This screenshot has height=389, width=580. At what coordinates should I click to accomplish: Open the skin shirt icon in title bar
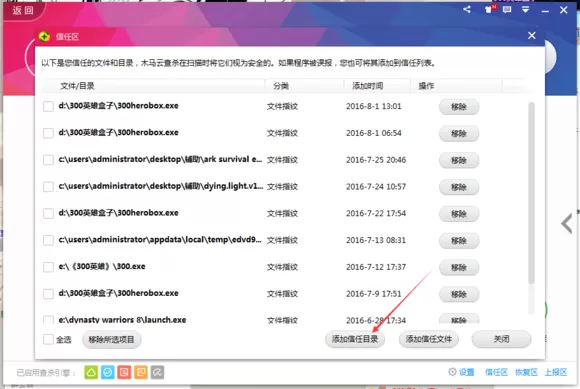click(489, 10)
